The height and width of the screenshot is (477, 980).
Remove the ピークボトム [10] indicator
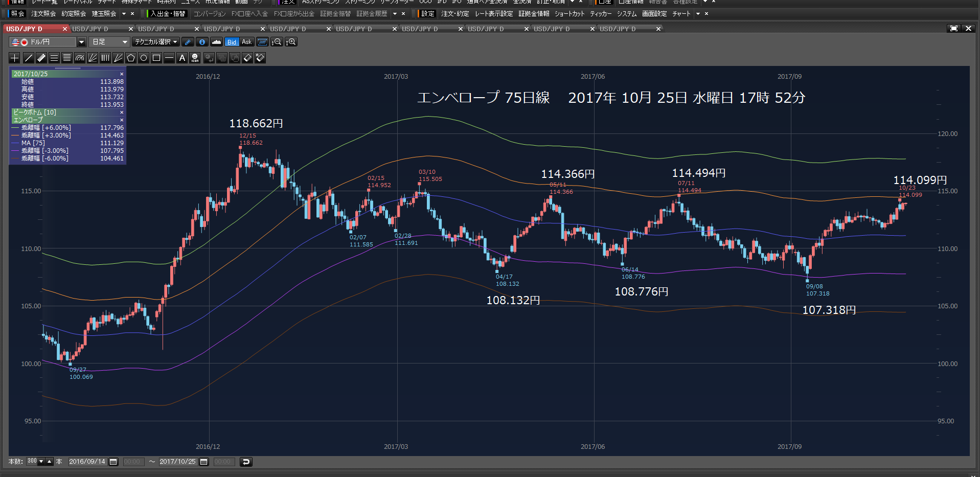(x=122, y=112)
